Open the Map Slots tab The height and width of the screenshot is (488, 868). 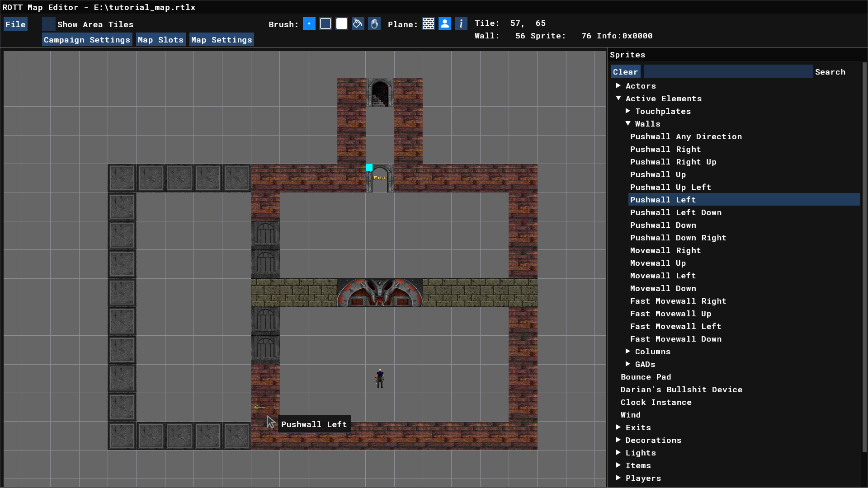160,40
